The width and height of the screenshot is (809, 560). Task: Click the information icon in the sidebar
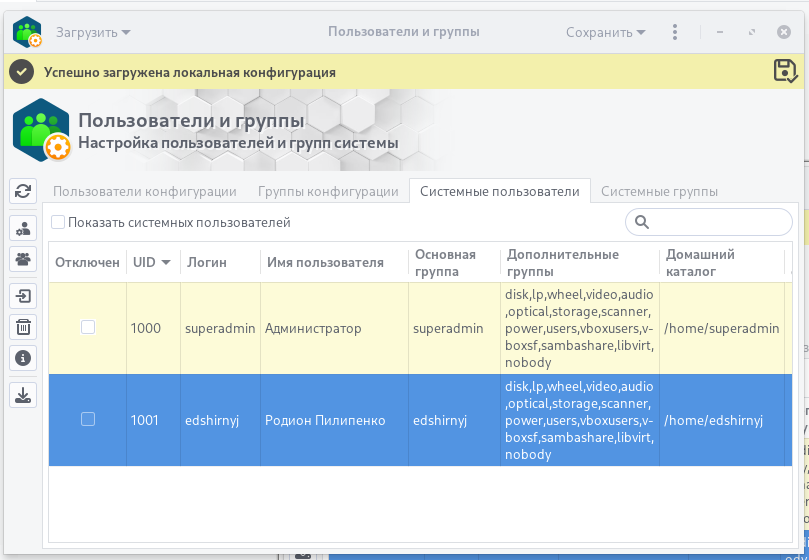[x=23, y=357]
